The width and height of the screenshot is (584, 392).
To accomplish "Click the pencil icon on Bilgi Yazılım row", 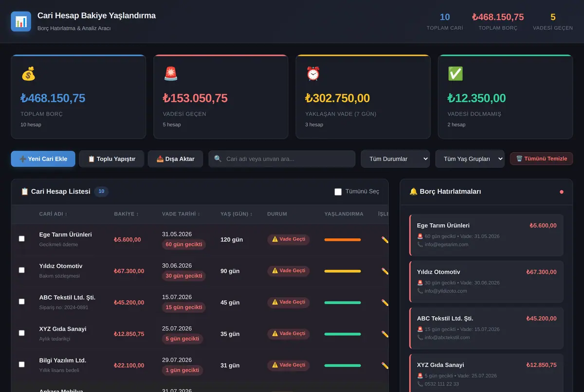I will click(385, 366).
